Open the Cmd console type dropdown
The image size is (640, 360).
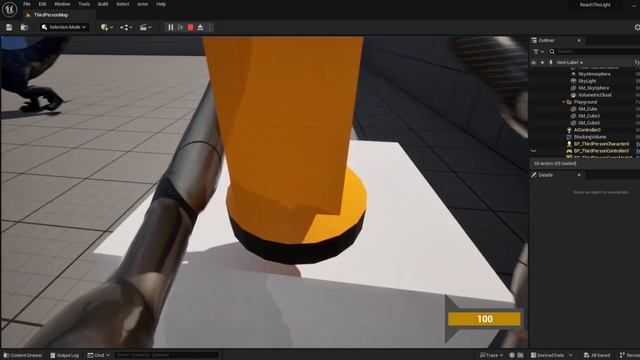point(98,355)
